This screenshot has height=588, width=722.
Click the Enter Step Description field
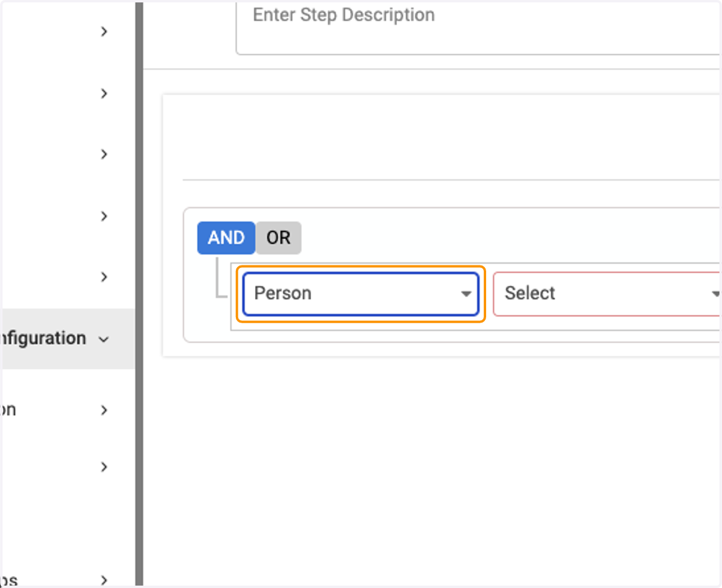point(478,27)
